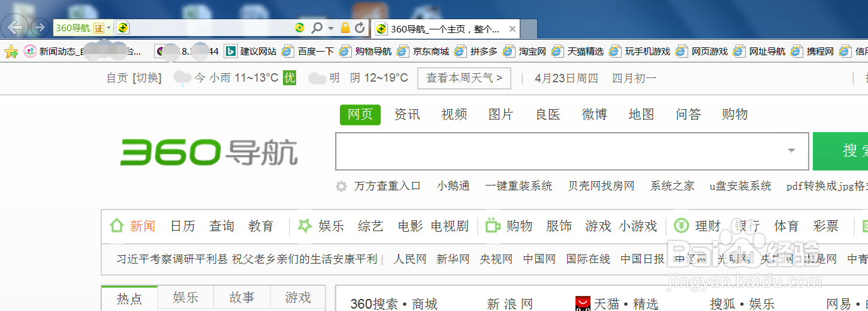Open the 购物导航 bookmark

coord(365,52)
